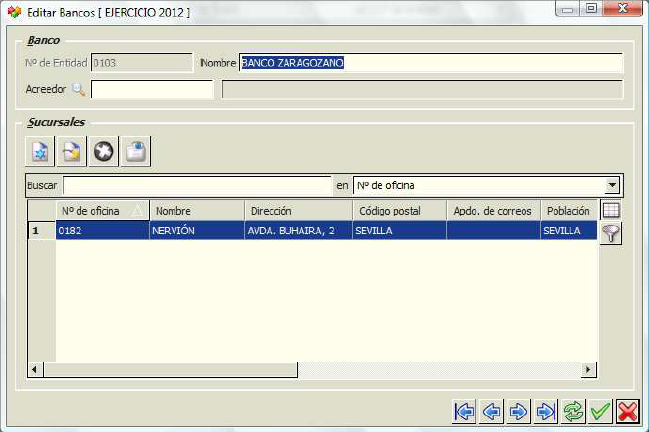649x432 pixels.
Task: Add a new branch in Sucursales toolbar
Action: pos(40,151)
